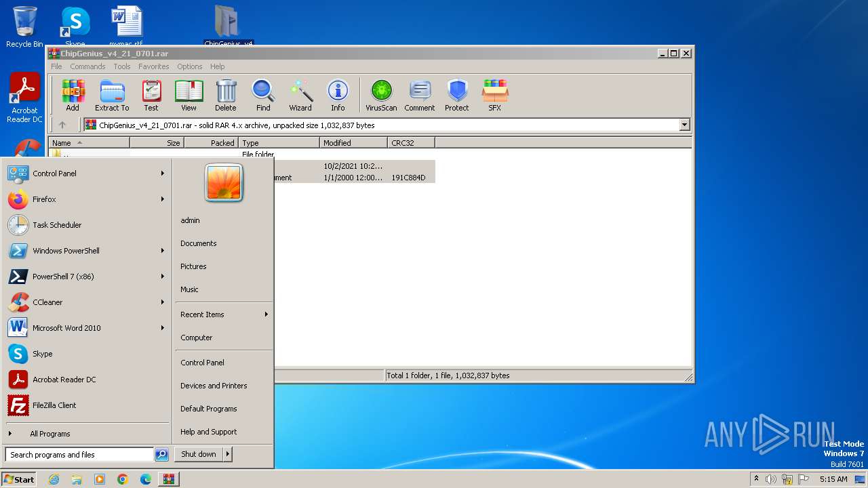Click the Add toolbar icon in WinRAR
Screen dimensions: 868x488
73,96
